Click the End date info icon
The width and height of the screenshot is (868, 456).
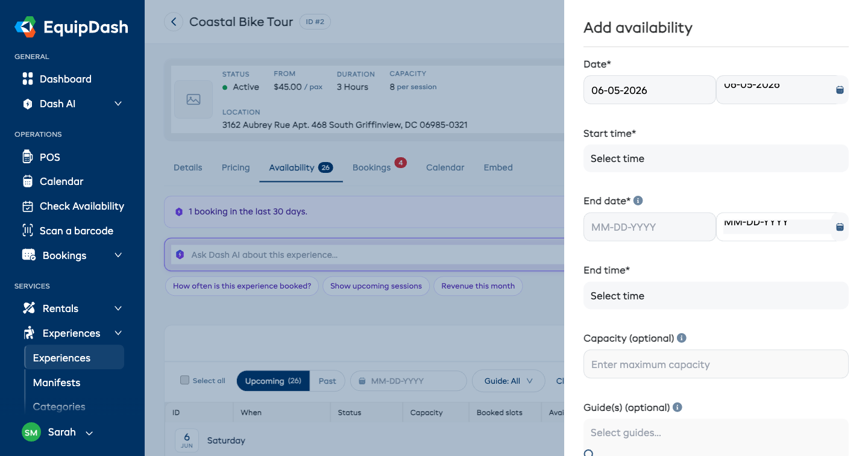638,201
